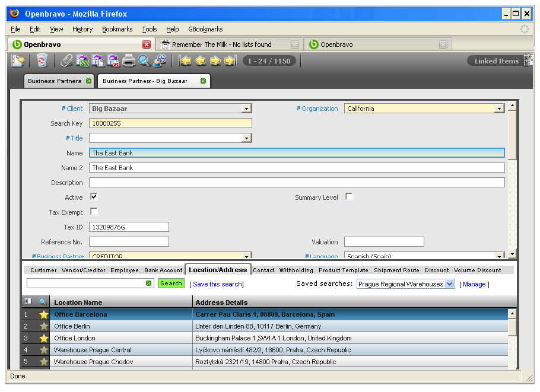Click the Tax ID input field

click(x=129, y=227)
